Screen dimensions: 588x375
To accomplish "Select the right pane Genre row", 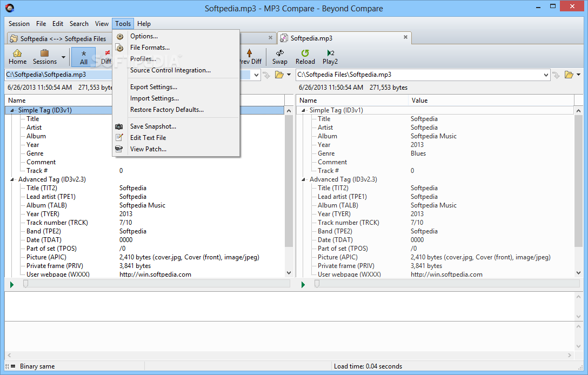I will pyautogui.click(x=435, y=153).
